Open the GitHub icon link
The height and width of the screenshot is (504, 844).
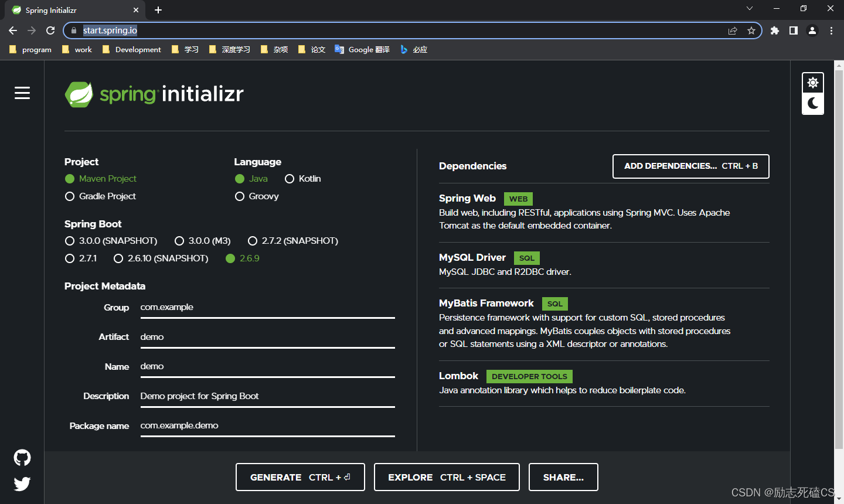click(22, 458)
